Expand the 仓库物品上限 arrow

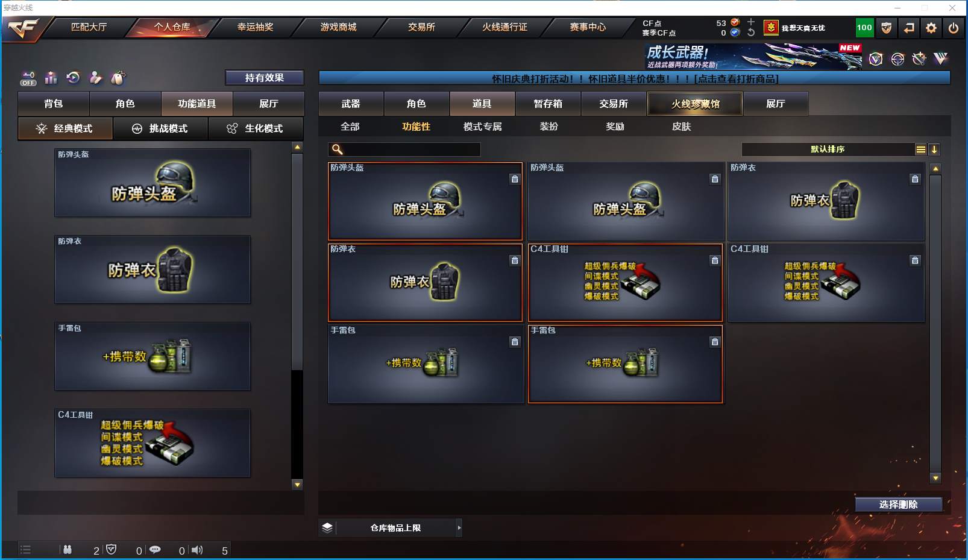click(x=459, y=528)
